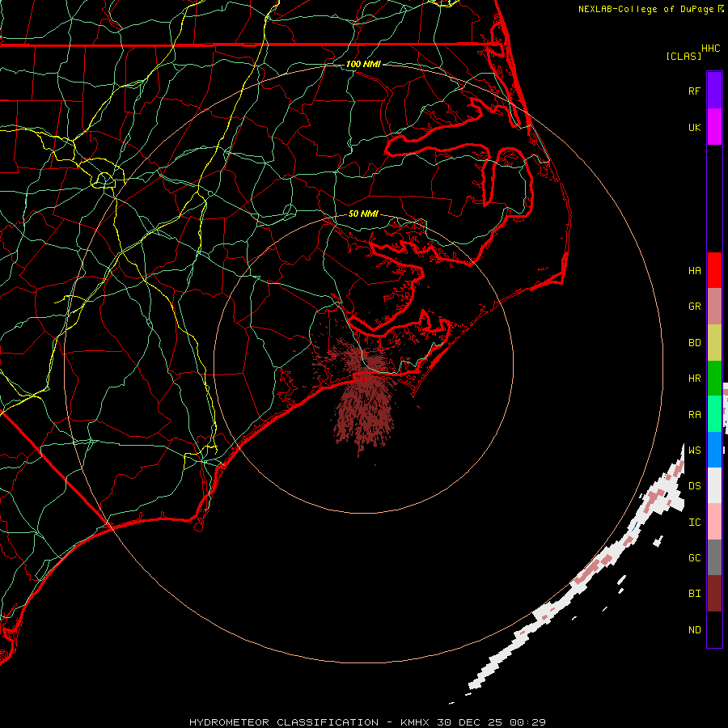The image size is (728, 728).
Task: Click the BD legend label
Action: [694, 343]
